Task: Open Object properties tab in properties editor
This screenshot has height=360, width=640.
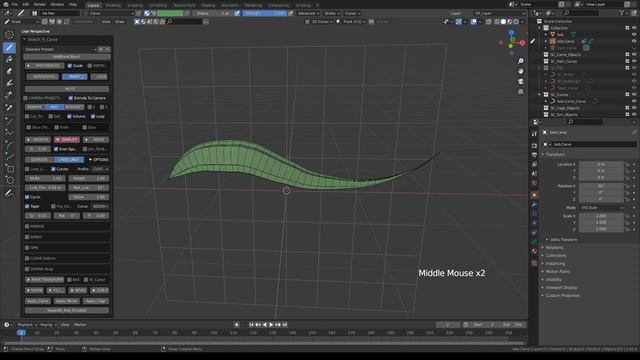Action: pyautogui.click(x=534, y=195)
